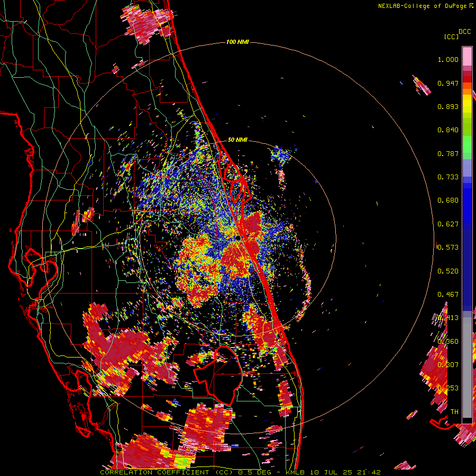Viewport: 476px width, 476px height.
Task: Click the TH threshold label on color bar
Action: point(454,412)
